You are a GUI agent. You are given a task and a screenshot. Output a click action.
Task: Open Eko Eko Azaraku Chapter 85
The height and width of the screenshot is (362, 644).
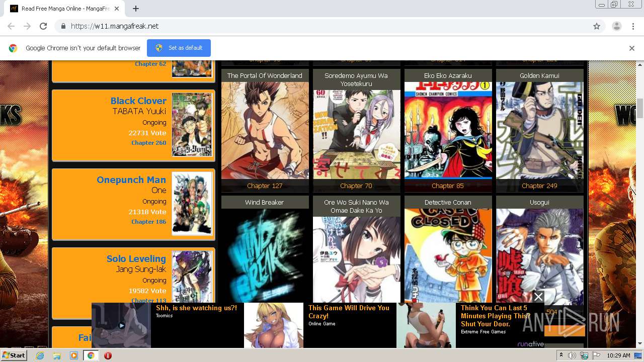448,186
